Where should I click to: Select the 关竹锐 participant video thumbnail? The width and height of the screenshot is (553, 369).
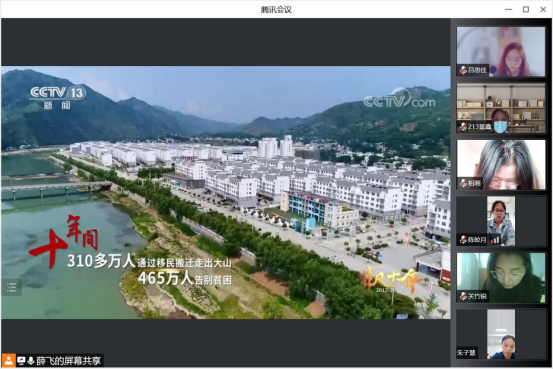(501, 278)
